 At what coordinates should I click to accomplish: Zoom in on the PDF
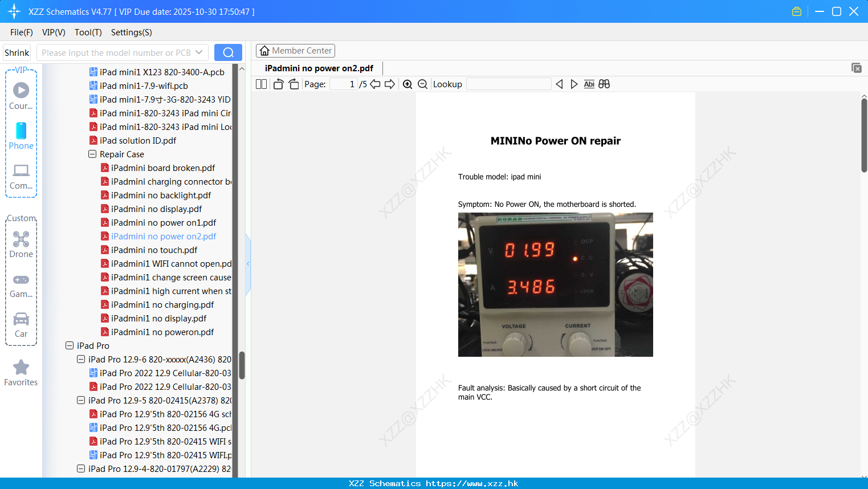coord(407,84)
